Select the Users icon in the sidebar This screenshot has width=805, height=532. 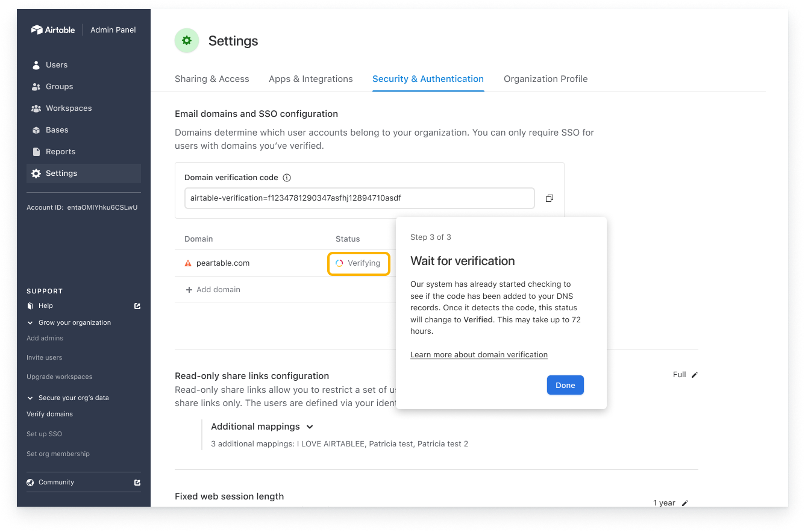(x=35, y=64)
